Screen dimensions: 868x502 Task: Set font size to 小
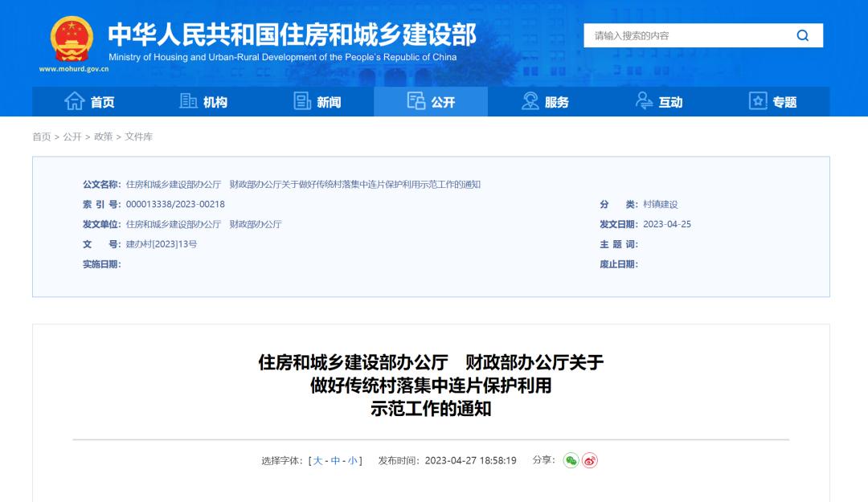[x=353, y=460]
